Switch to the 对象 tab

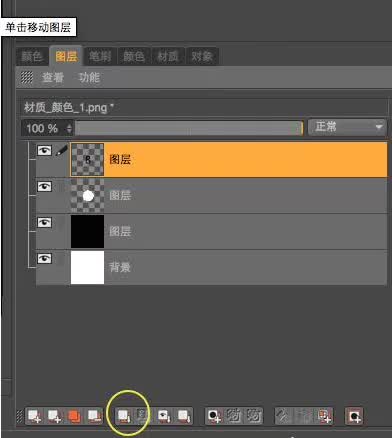202,56
